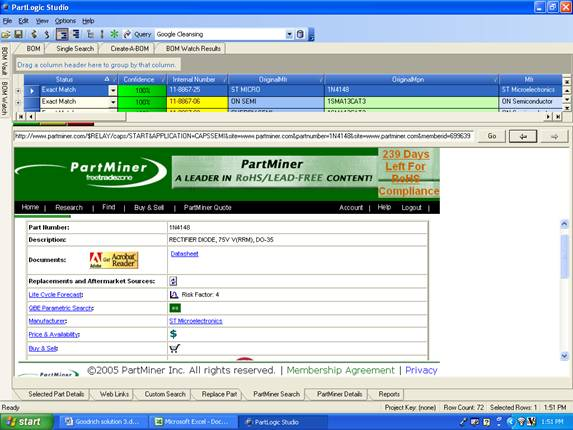Expand the 1N4148 grid row
573x430 pixels.
(x=18, y=90)
